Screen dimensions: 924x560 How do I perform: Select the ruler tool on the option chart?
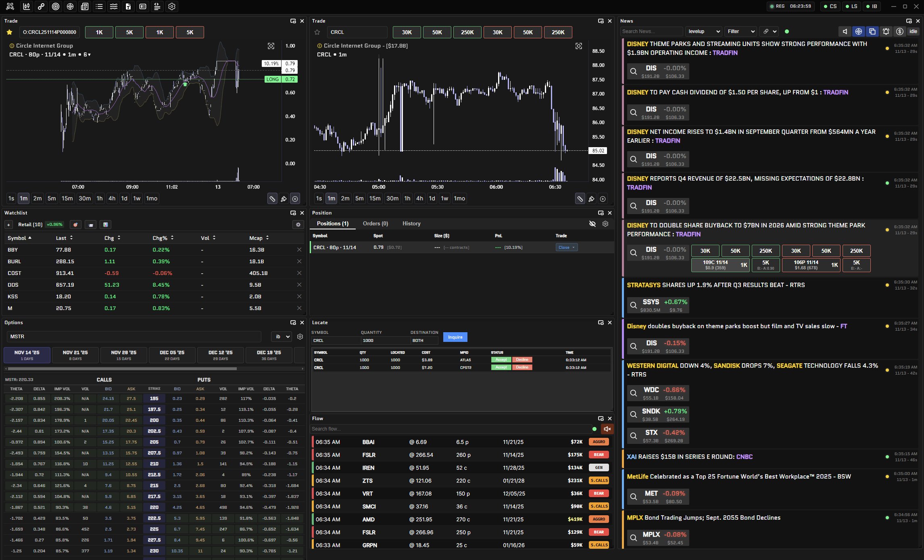272,198
